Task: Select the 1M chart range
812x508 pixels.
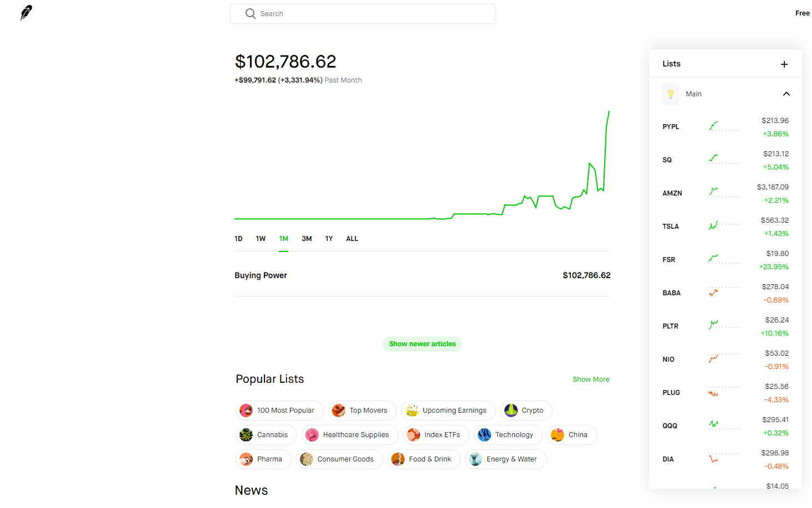Action: pyautogui.click(x=284, y=239)
